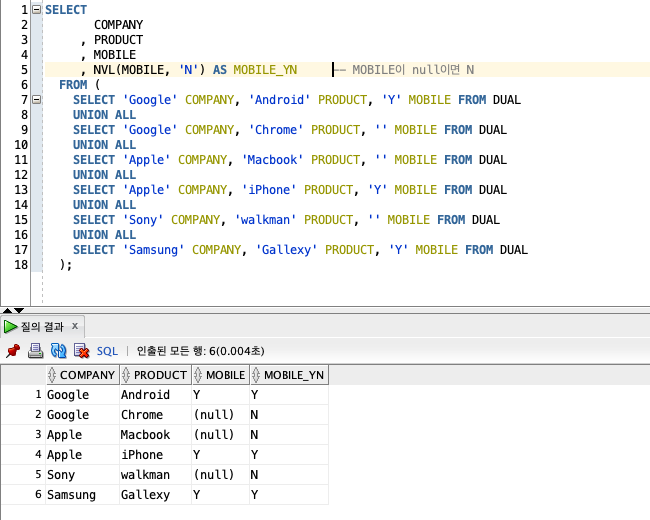Image resolution: width=650 pixels, height=520 pixels.
Task: Sort by the MOBILE column header
Action: (x=221, y=375)
